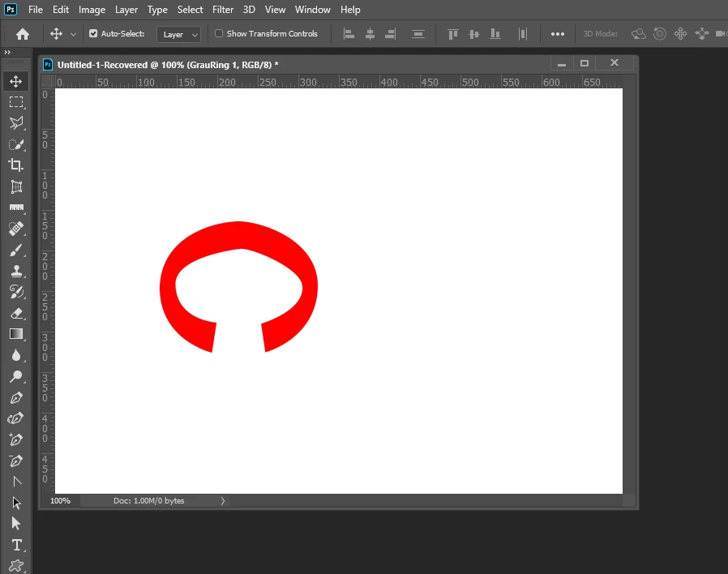The image size is (728, 574).
Task: Select the Crop tool
Action: [x=16, y=165]
